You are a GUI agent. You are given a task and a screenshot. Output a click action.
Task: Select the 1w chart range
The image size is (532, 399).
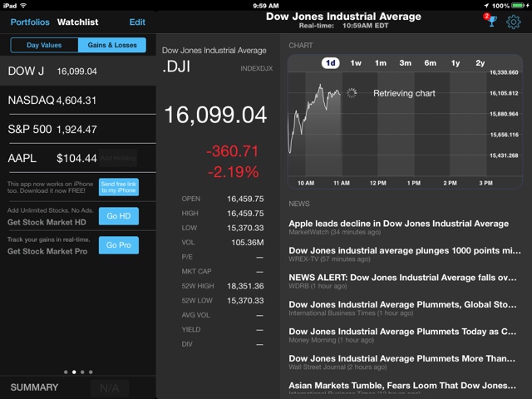point(356,63)
